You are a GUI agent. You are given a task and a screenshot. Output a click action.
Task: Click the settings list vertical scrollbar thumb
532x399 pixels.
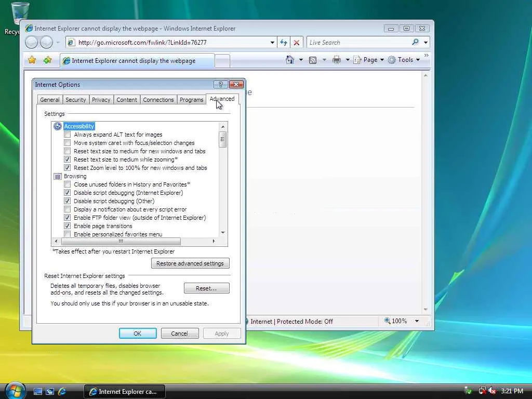[222, 139]
